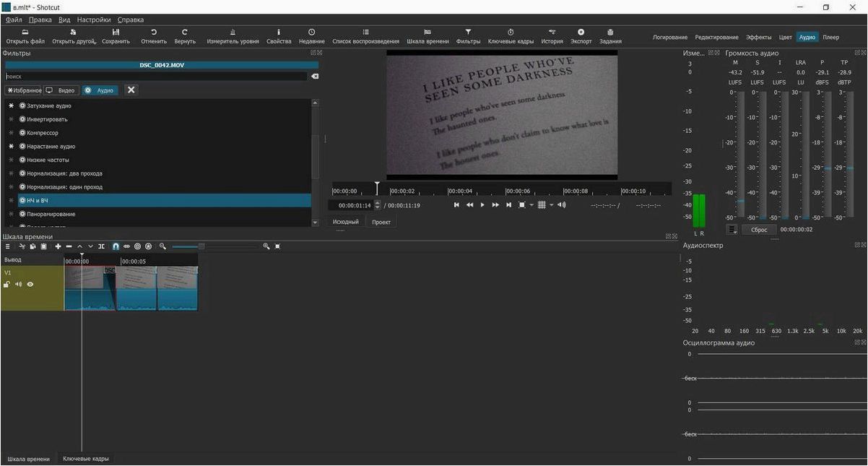Open the Недавние panel
The image size is (868, 466).
pos(311,36)
